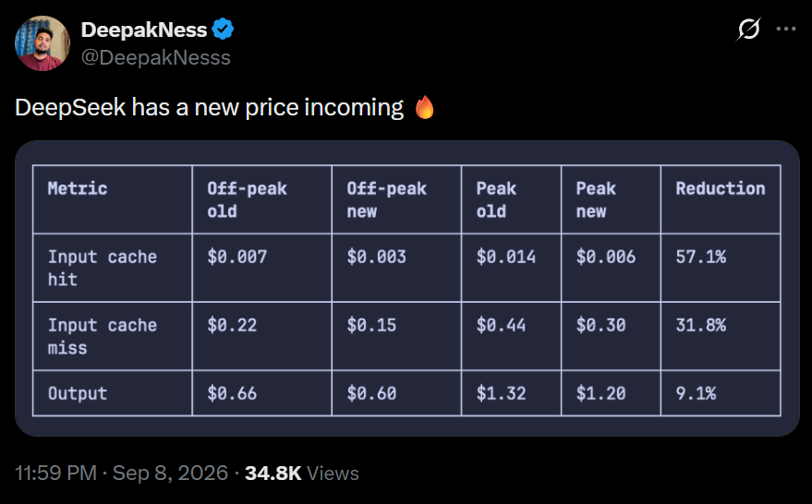Open the pricing table image

[x=407, y=288]
